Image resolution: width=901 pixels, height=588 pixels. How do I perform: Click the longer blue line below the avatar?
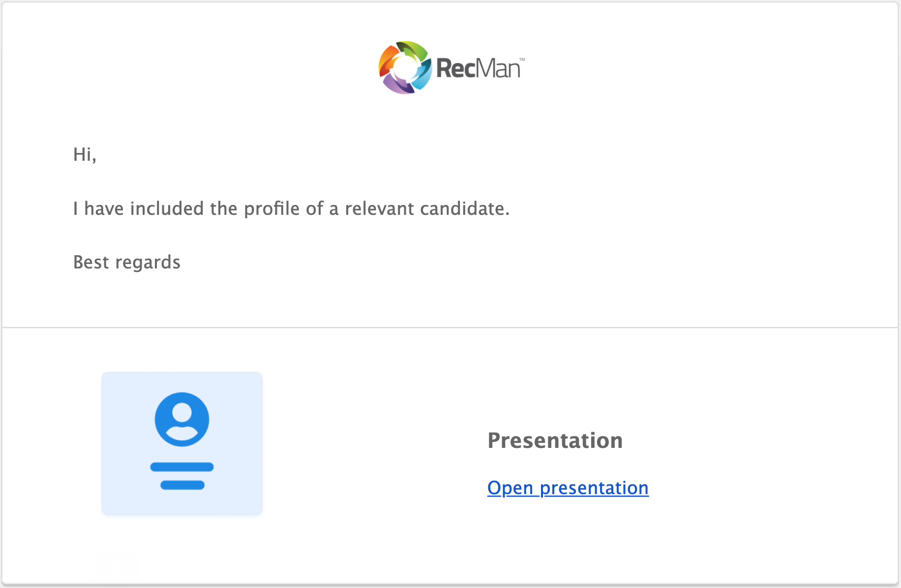pos(182,467)
